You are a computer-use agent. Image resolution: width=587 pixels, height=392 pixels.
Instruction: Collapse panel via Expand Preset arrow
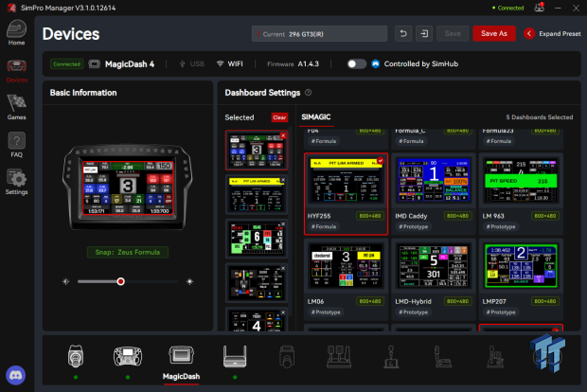[x=529, y=34]
